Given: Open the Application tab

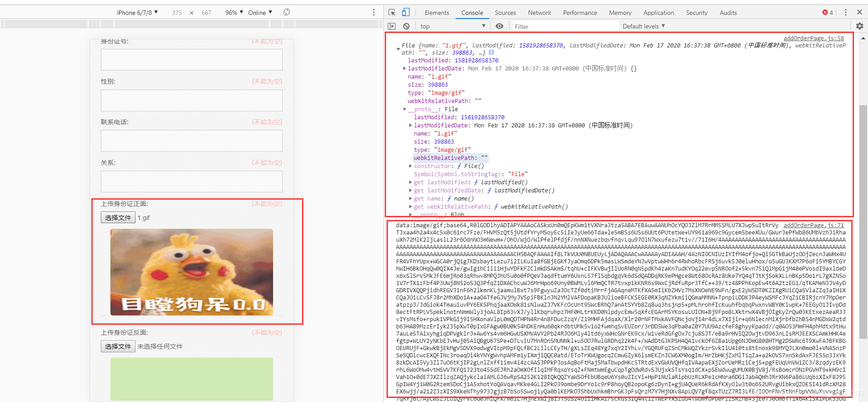Looking at the screenshot, I should point(659,13).
